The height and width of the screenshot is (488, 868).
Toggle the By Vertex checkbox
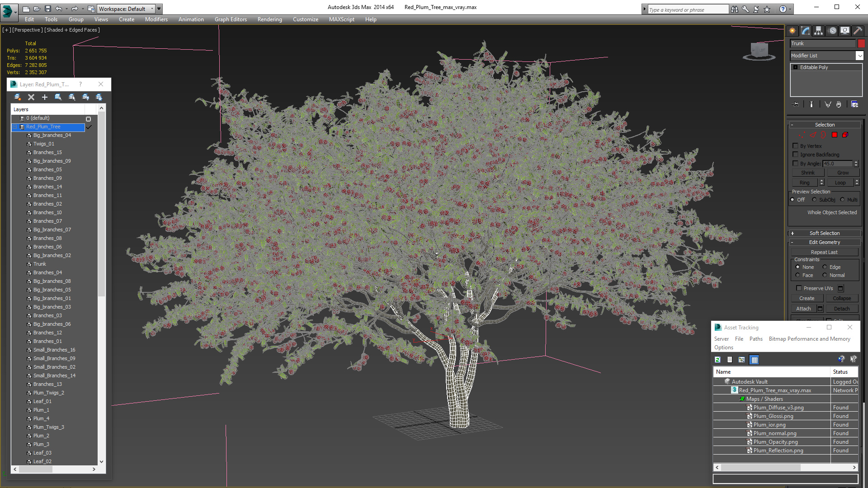coord(795,145)
